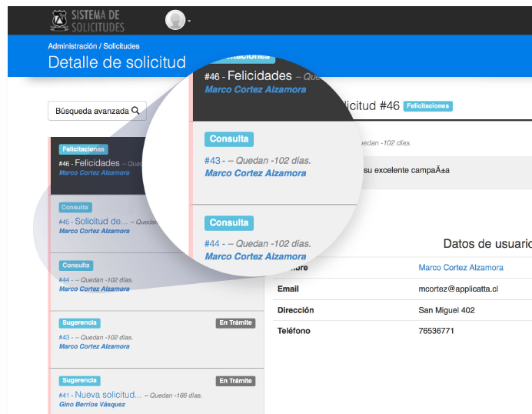Click Marco Cortez Alzamora under request #45
Screen dimensions: 532x414
(x=95, y=231)
